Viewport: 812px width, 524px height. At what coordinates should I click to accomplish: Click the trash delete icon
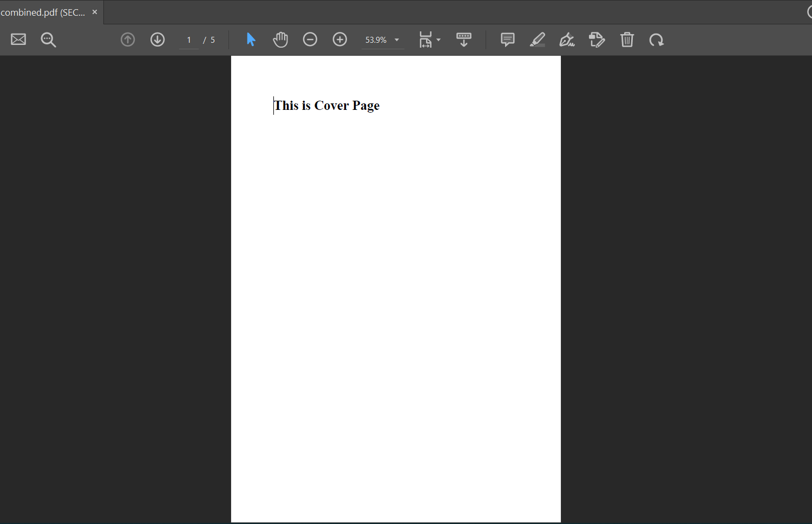click(x=627, y=40)
